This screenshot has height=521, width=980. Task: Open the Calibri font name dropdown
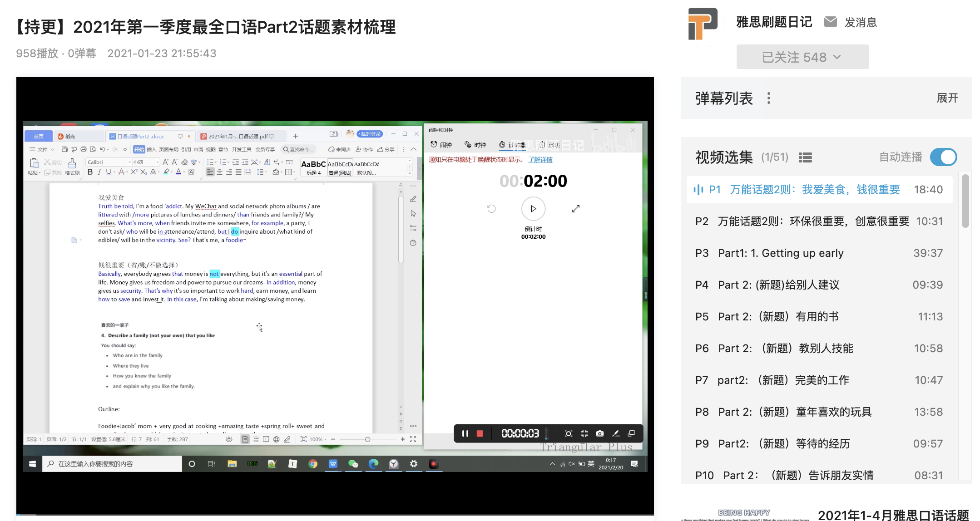pyautogui.click(x=129, y=162)
